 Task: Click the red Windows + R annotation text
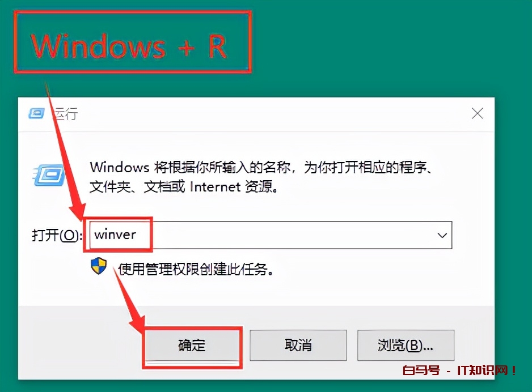(129, 46)
